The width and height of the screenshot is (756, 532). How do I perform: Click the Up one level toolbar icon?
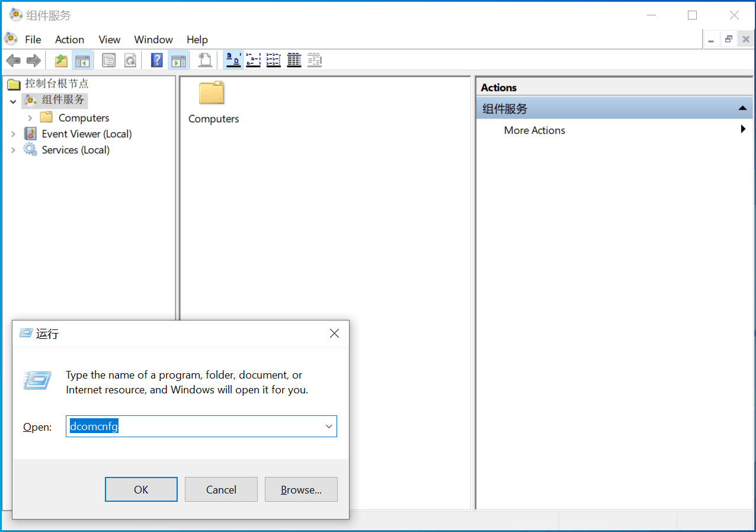(x=61, y=60)
